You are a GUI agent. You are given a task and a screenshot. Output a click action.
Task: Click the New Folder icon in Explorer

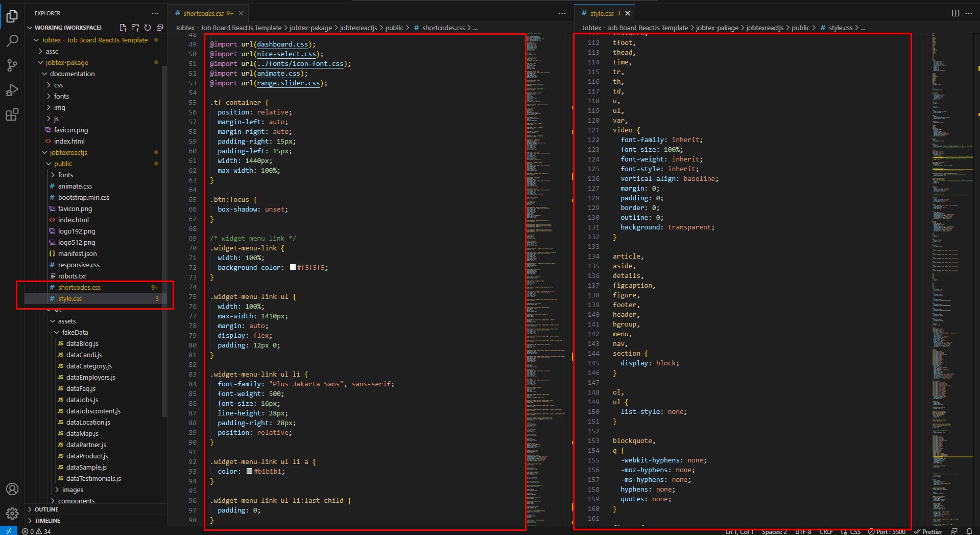click(135, 28)
